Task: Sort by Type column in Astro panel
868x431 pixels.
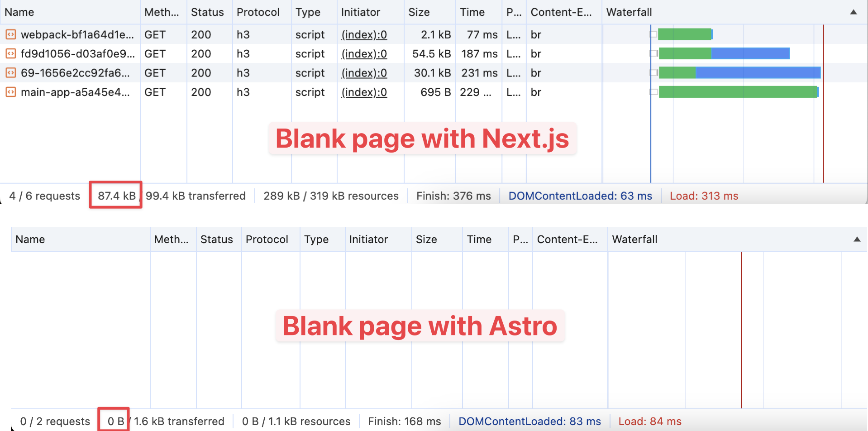Action: 323,239
